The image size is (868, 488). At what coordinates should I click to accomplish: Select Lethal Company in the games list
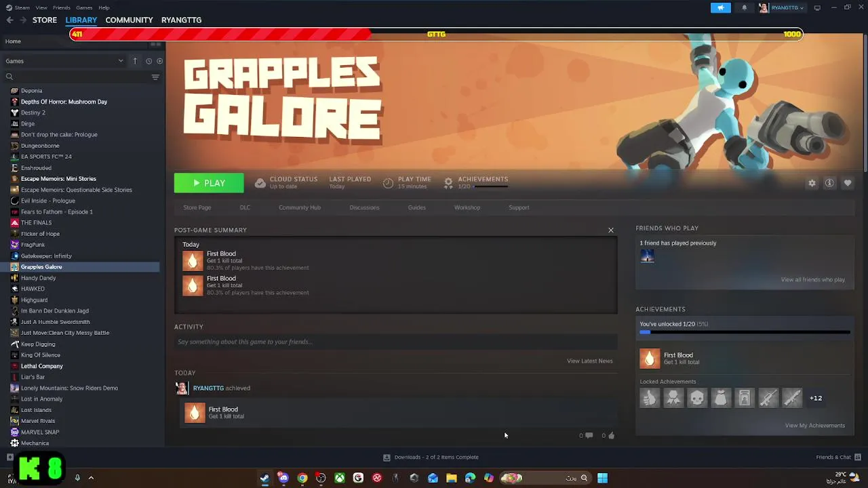click(x=41, y=366)
